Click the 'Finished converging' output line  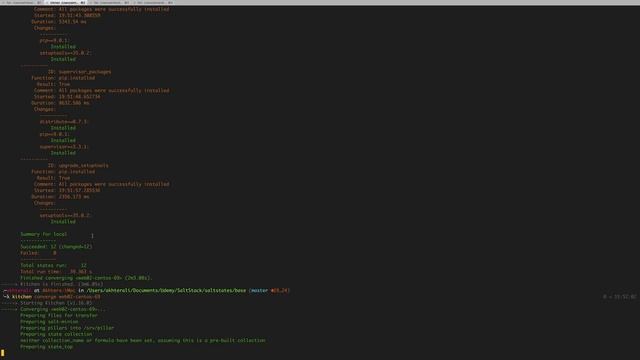[86, 278]
